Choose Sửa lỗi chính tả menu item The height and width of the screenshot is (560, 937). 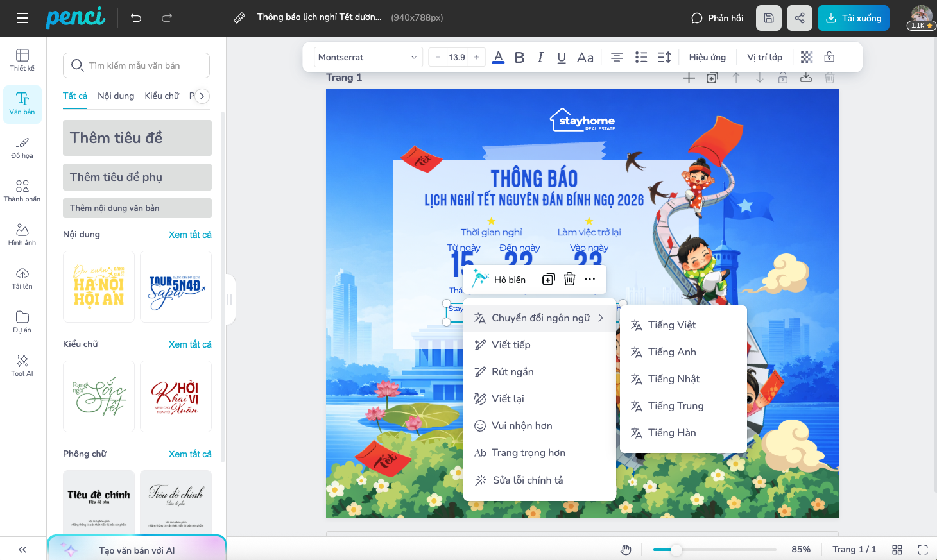click(x=527, y=480)
